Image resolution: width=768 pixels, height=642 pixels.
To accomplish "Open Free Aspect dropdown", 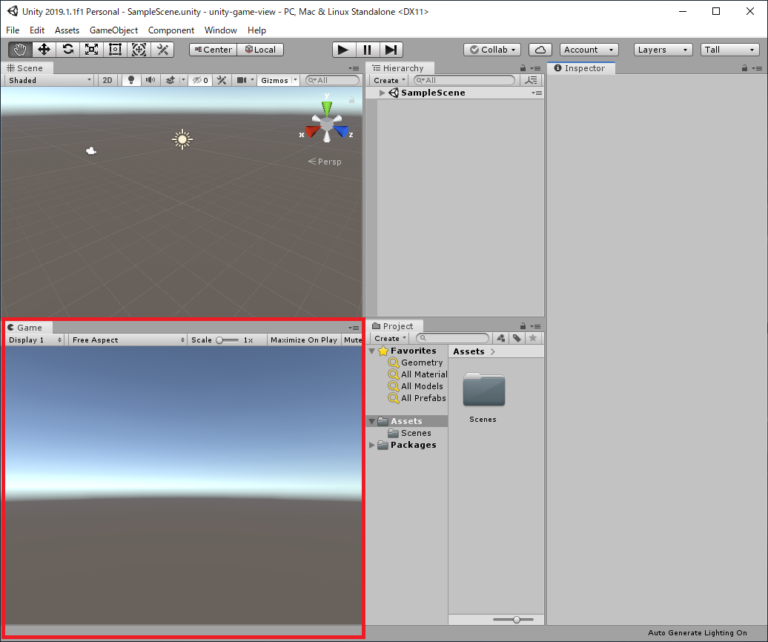I will pyautogui.click(x=127, y=340).
